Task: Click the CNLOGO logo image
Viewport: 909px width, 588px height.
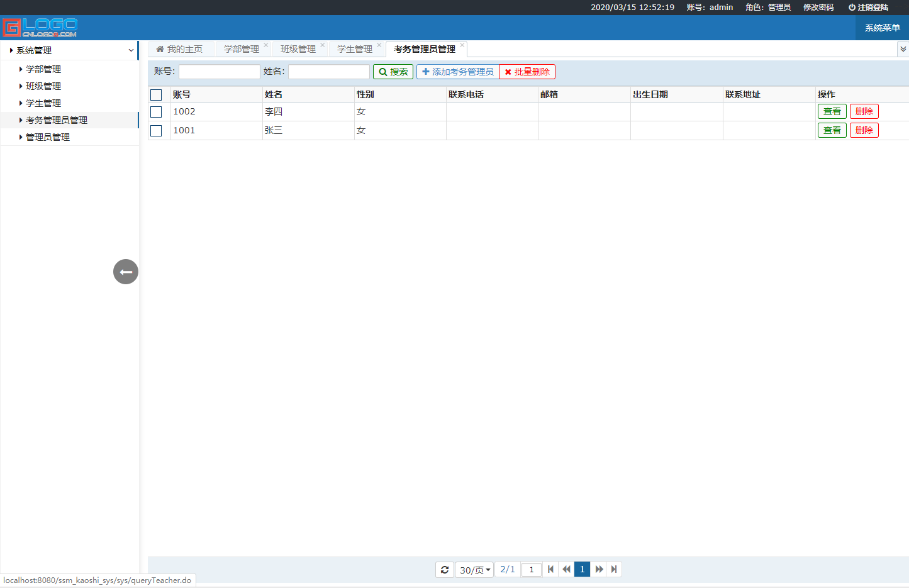Action: (x=40, y=28)
